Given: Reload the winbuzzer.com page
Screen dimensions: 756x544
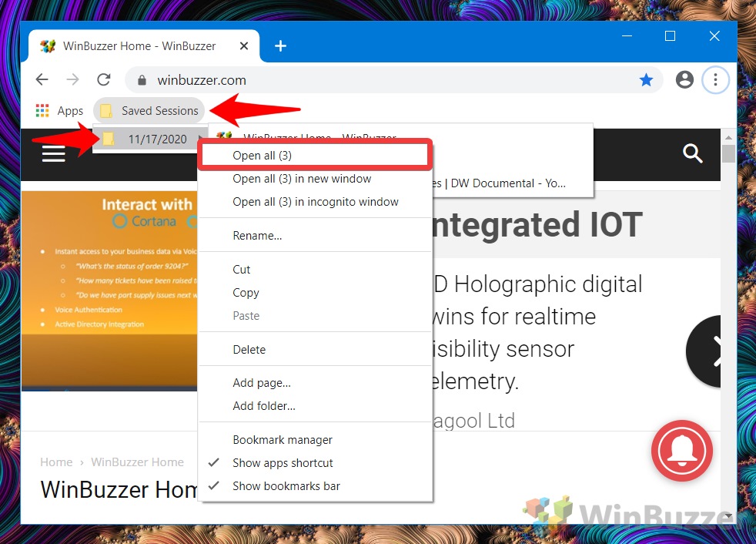Looking at the screenshot, I should pyautogui.click(x=104, y=79).
